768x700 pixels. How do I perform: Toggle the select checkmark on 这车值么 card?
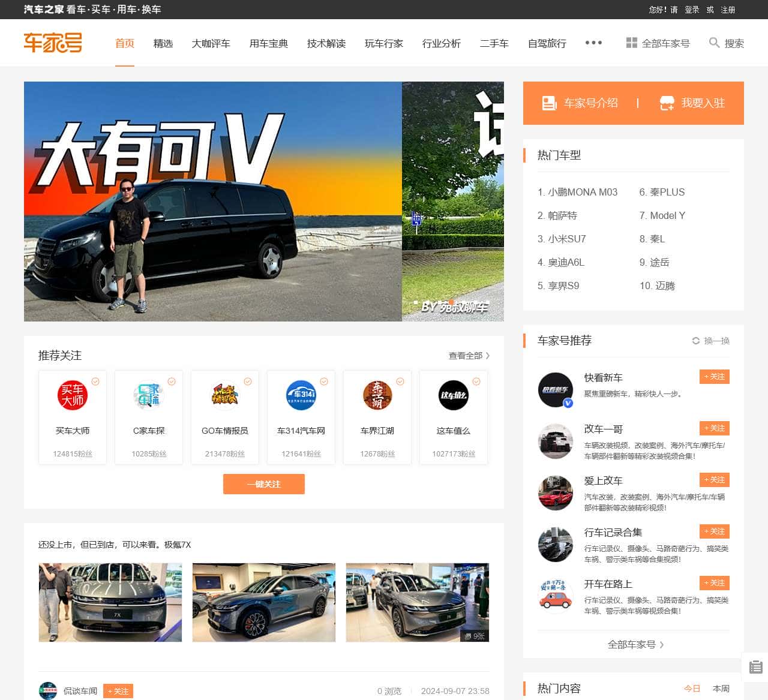point(476,381)
